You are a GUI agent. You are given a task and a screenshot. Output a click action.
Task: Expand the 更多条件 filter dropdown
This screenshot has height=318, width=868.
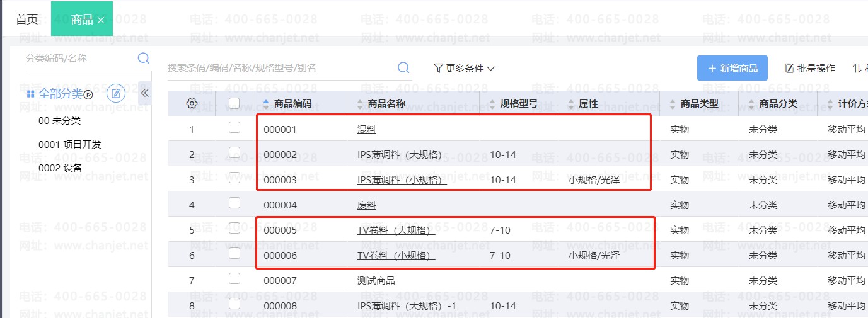pyautogui.click(x=464, y=68)
